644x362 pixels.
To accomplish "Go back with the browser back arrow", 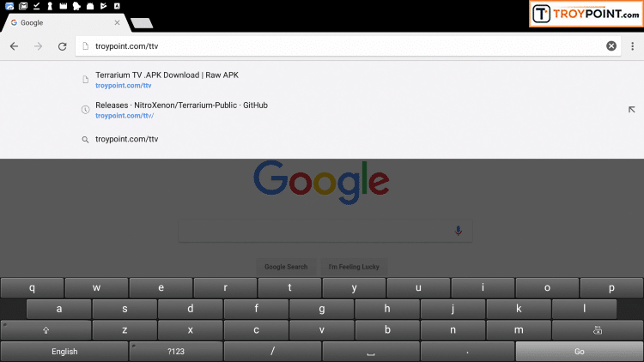I will pyautogui.click(x=14, y=46).
